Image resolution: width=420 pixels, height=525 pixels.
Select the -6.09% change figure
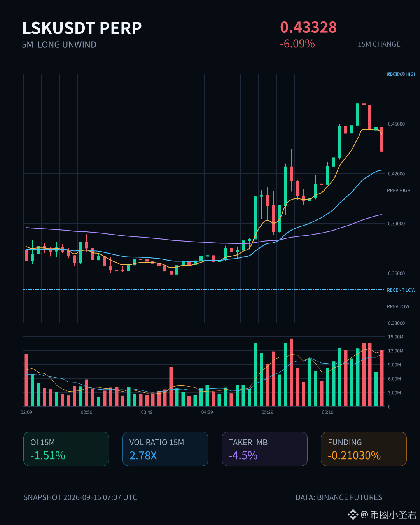click(297, 44)
